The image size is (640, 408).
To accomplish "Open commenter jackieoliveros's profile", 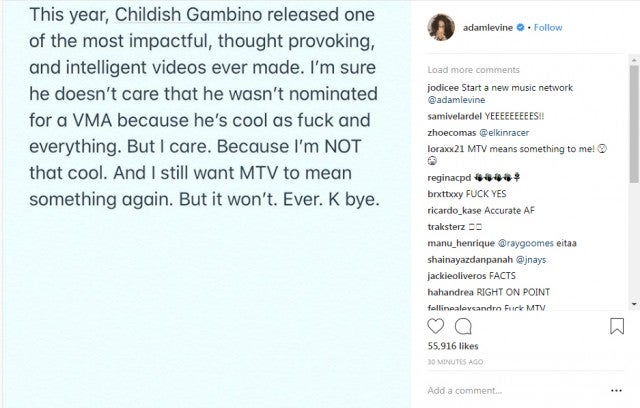I will point(459,275).
